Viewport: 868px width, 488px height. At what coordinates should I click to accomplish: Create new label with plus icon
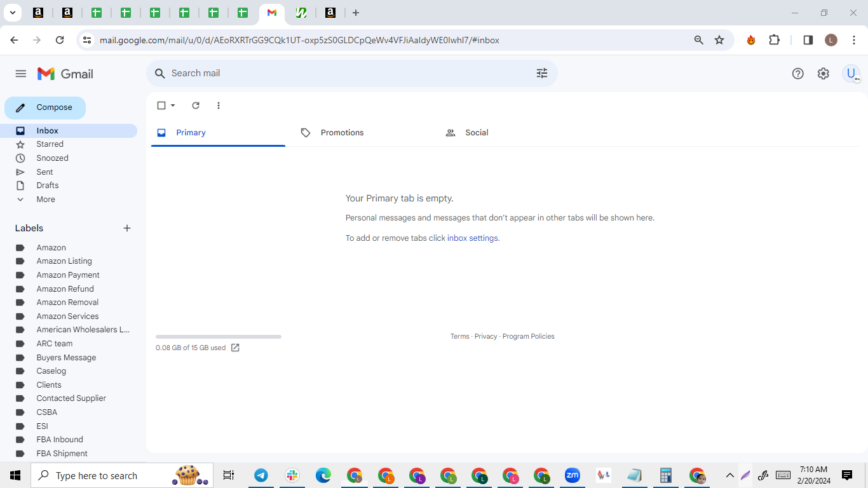pos(127,228)
